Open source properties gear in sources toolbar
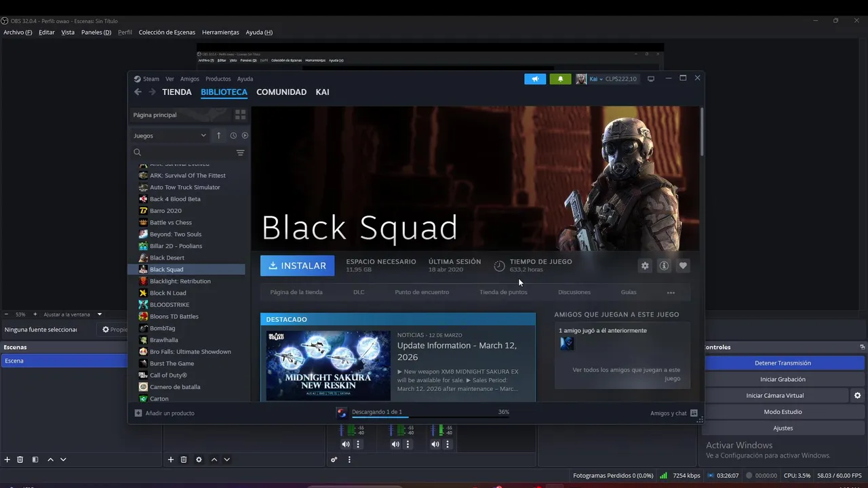The width and height of the screenshot is (868, 488). 199,460
